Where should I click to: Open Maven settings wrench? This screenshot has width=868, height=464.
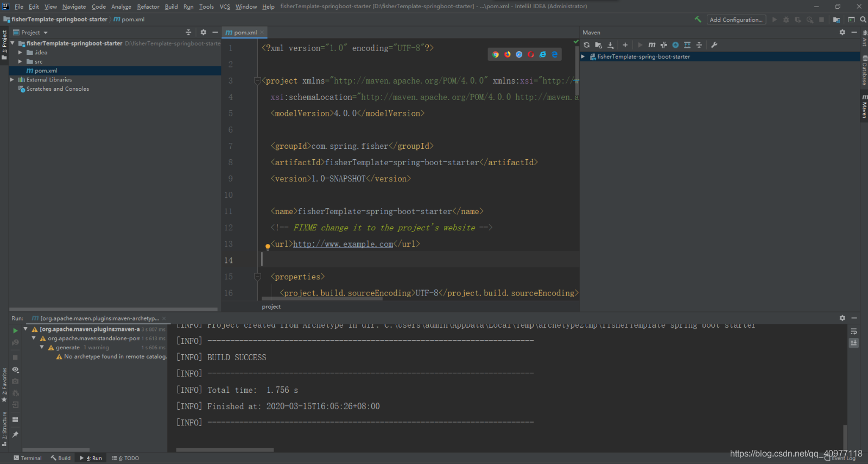click(x=714, y=45)
